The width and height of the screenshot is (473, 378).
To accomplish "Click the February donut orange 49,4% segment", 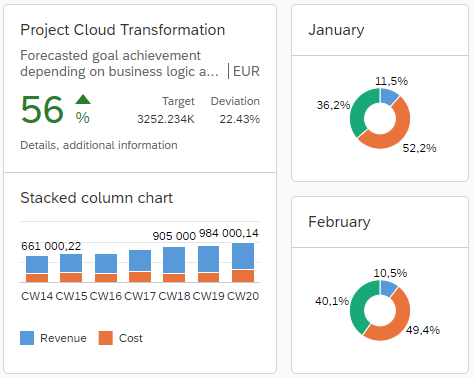I will click(399, 322).
